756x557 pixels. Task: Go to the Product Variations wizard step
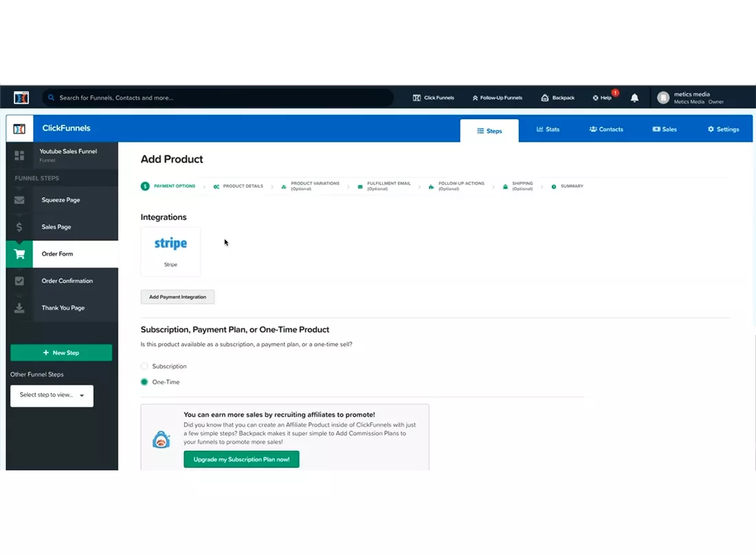point(315,186)
